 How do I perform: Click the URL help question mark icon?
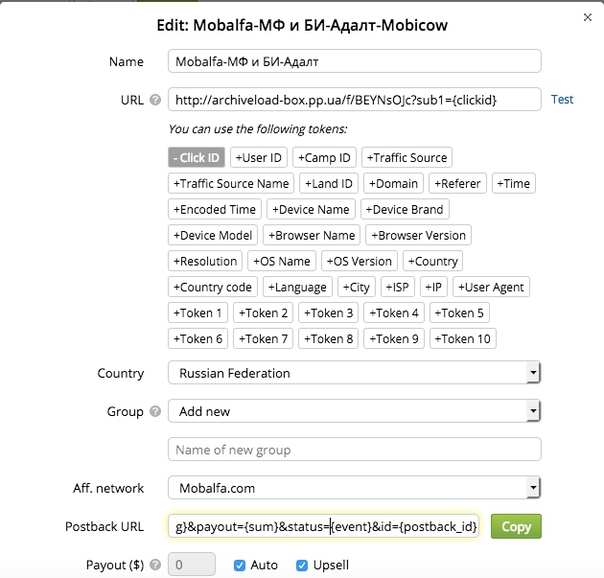tap(155, 100)
